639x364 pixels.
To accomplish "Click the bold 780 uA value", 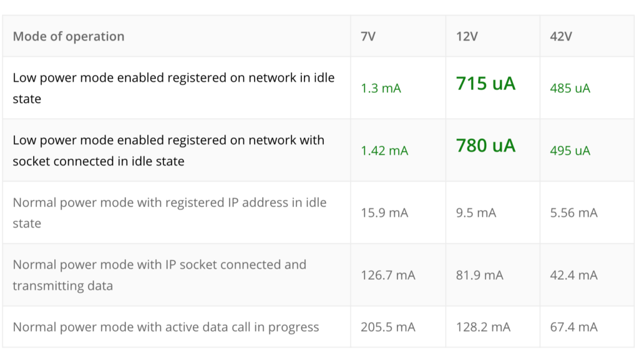I will click(485, 145).
